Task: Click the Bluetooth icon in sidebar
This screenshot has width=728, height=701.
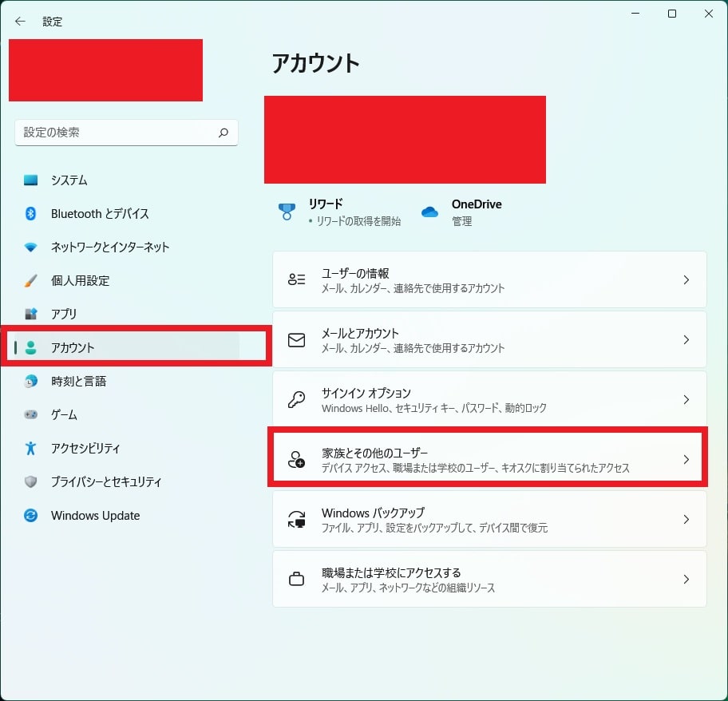Action: coord(30,213)
